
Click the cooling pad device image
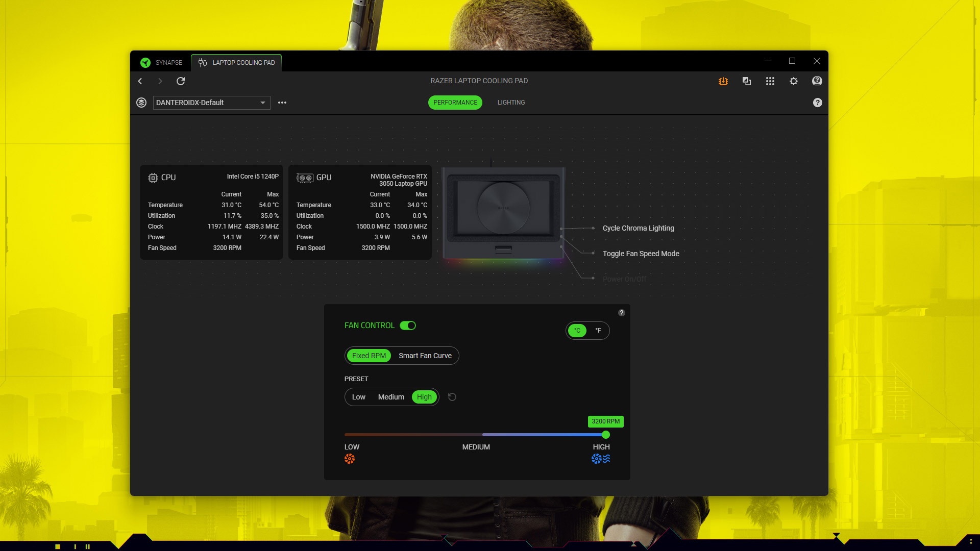coord(503,213)
